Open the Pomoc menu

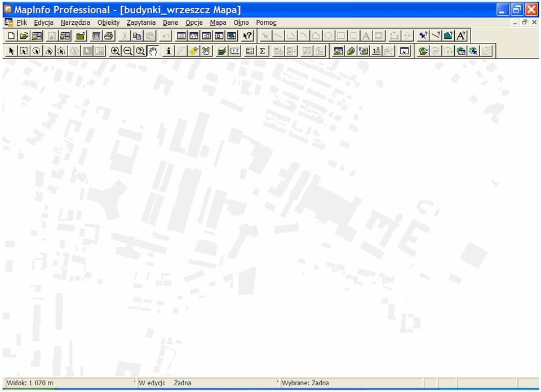(x=266, y=23)
